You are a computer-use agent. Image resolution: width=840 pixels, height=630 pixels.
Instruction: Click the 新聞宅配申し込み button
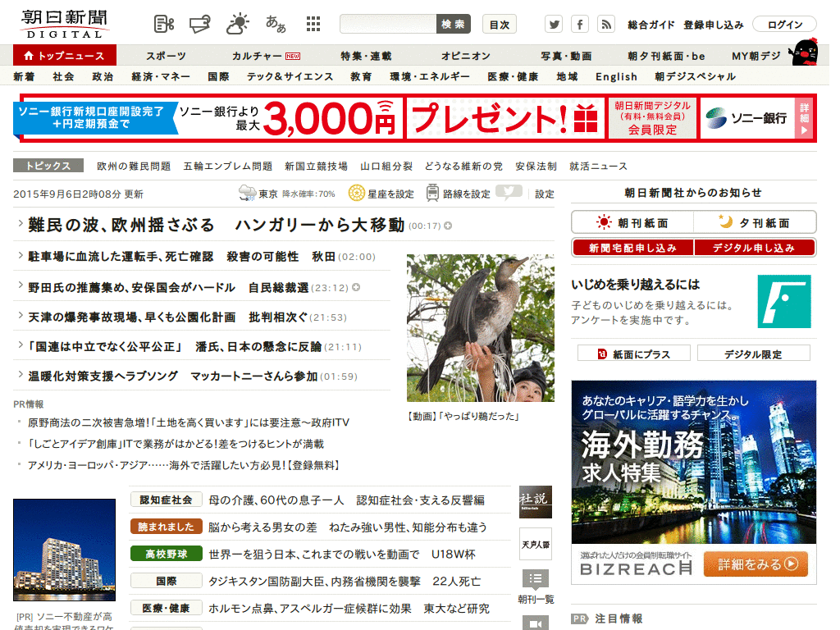click(x=632, y=248)
